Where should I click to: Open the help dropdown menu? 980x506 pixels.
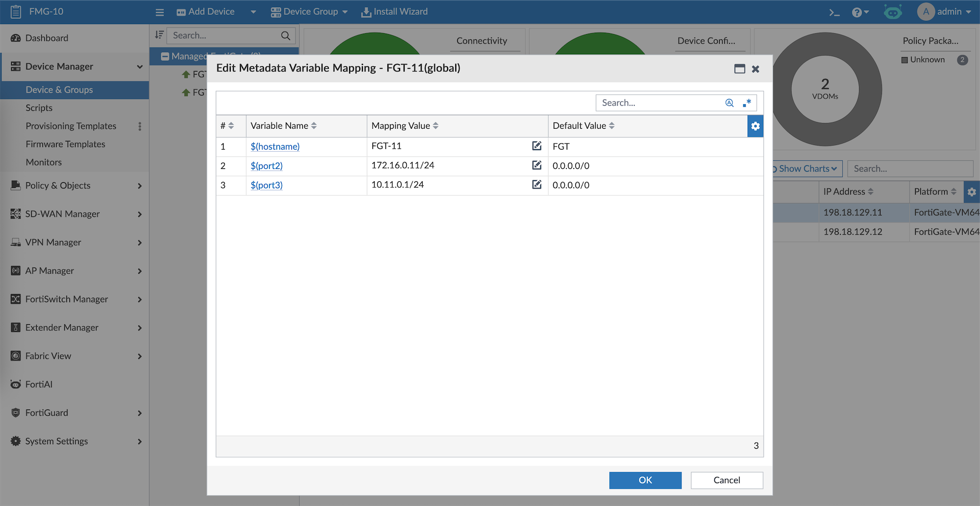(860, 12)
